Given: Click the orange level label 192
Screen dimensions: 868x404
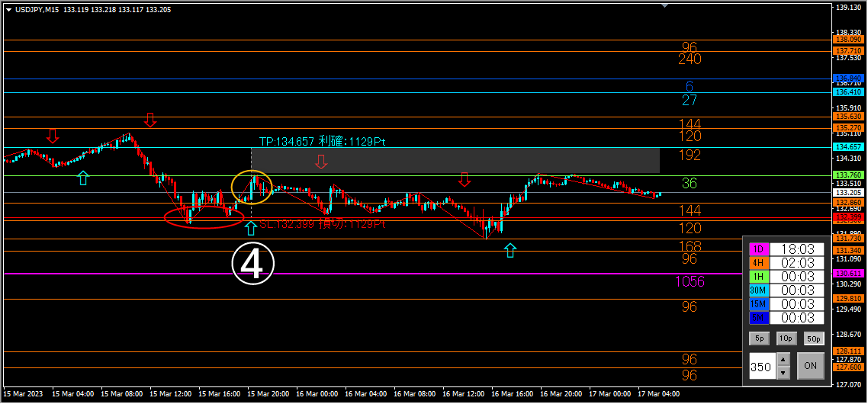Looking at the screenshot, I should point(690,156).
